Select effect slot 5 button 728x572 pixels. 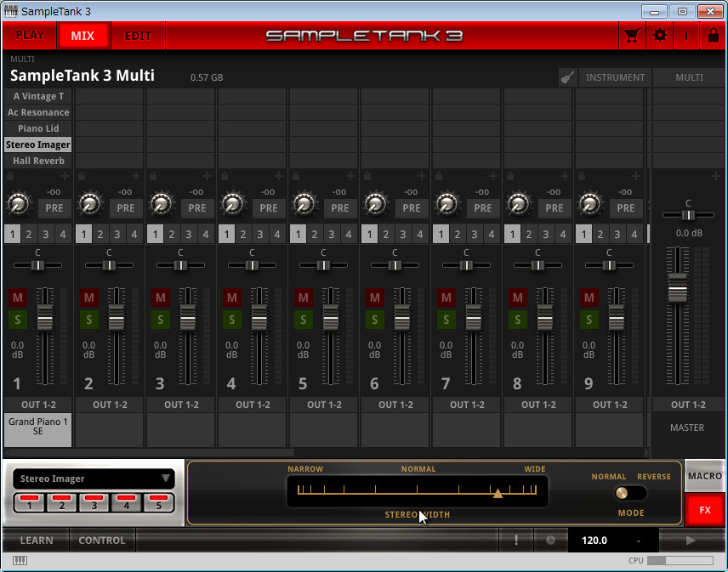158,502
